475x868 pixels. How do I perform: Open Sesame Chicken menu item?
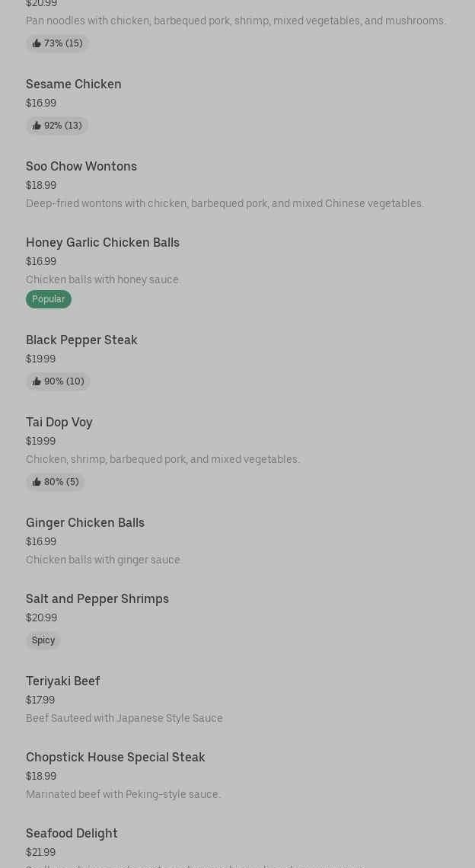coord(74,84)
